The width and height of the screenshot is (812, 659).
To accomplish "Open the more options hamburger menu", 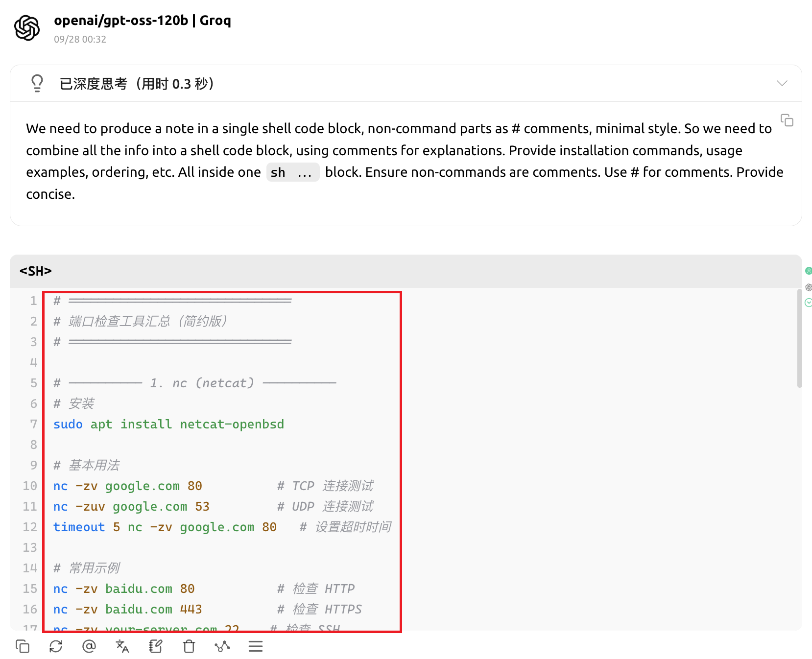I will 256,646.
